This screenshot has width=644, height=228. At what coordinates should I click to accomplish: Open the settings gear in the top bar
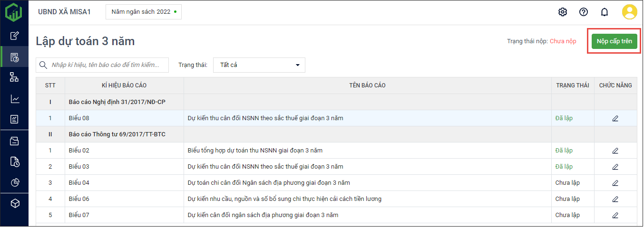[563, 12]
